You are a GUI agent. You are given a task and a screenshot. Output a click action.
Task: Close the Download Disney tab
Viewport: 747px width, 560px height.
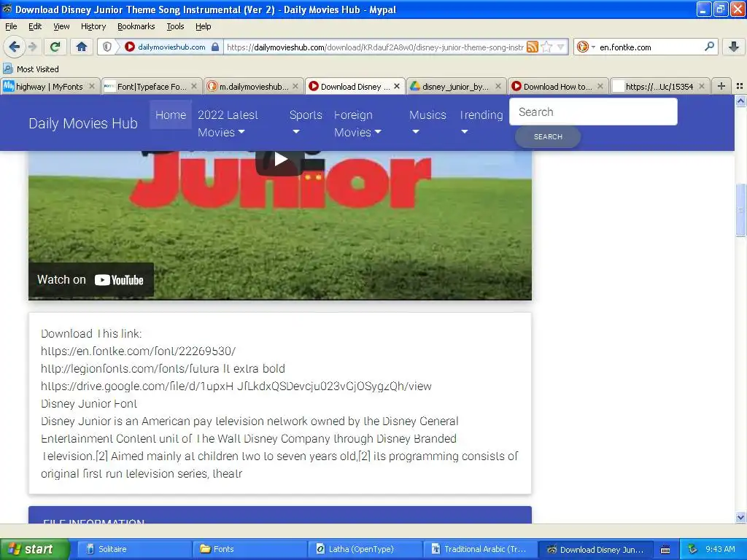click(x=397, y=86)
